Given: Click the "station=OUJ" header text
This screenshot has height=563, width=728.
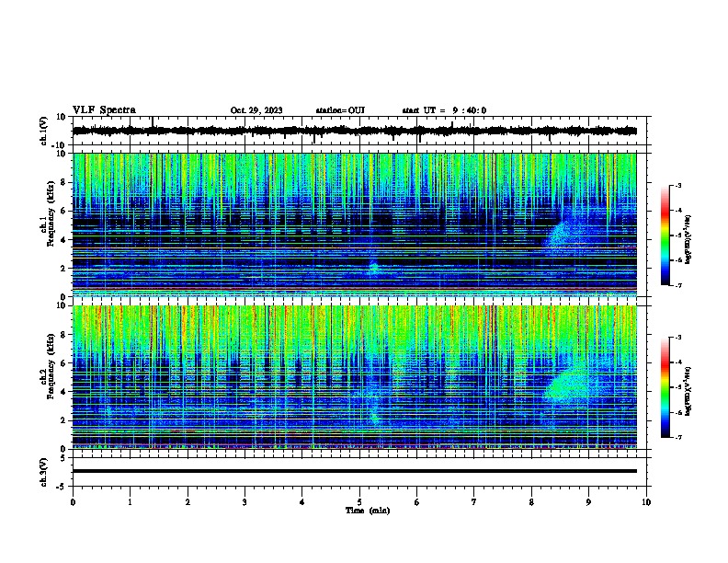Looking at the screenshot, I should coord(340,110).
